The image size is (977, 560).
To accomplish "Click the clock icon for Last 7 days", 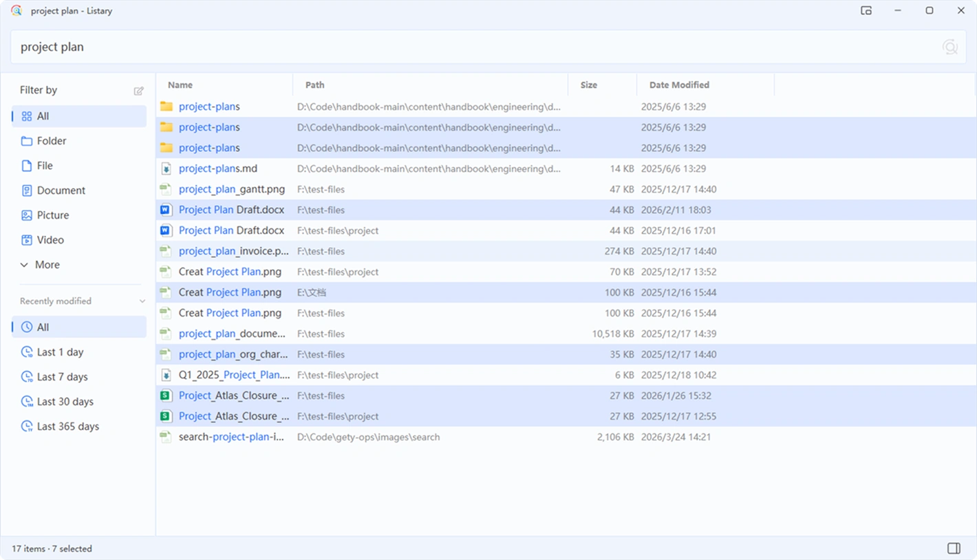I will tap(27, 377).
